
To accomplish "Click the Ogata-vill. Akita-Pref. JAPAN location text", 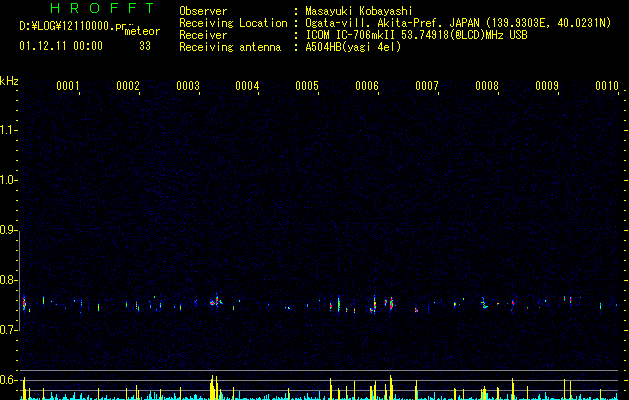I will coord(458,23).
